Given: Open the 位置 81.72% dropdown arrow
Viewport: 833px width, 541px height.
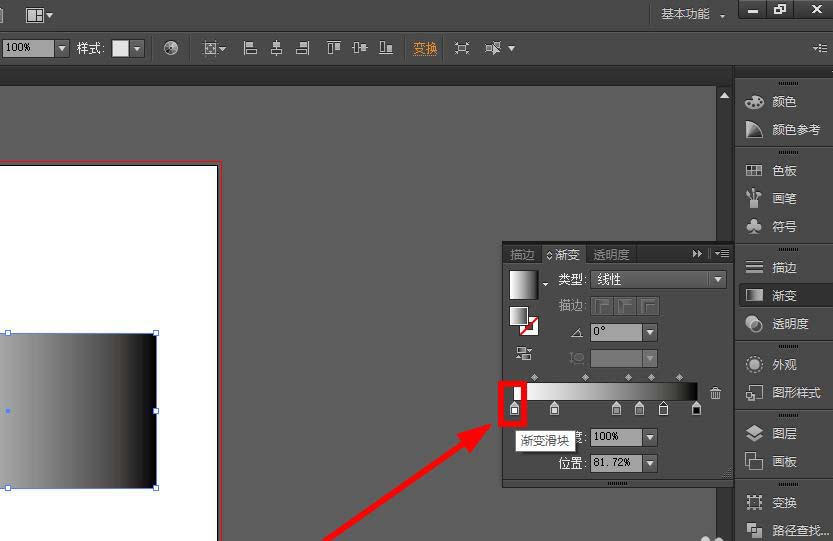Looking at the screenshot, I should pyautogui.click(x=650, y=463).
